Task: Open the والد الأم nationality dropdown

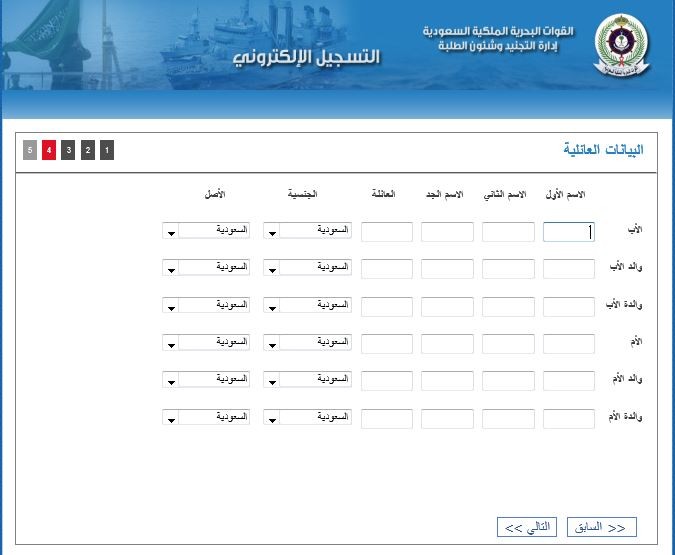Action: (x=307, y=379)
